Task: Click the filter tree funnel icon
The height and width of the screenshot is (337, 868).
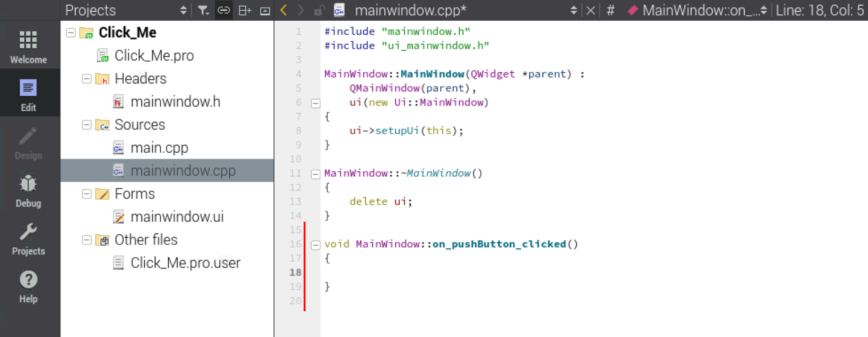Action: pos(203,10)
